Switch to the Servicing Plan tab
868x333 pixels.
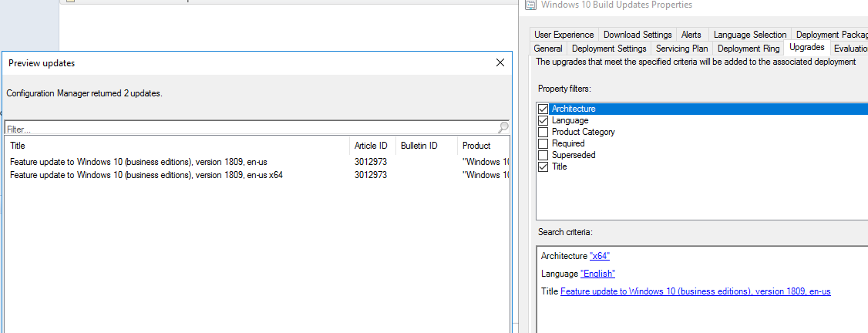point(681,48)
